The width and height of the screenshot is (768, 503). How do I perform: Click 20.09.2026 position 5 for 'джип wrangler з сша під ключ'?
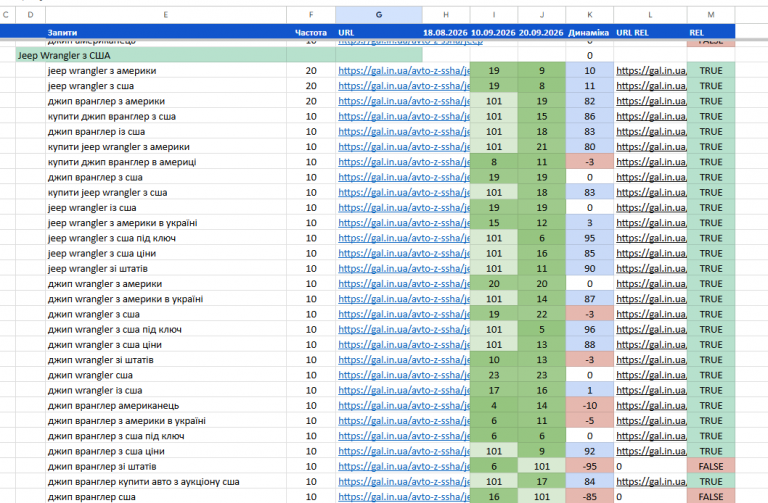(x=542, y=329)
